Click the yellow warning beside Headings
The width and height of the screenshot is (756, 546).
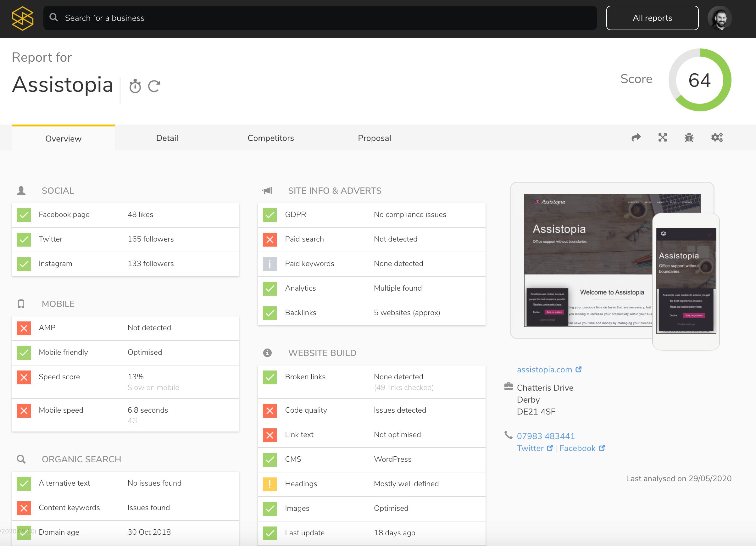pyautogui.click(x=270, y=484)
